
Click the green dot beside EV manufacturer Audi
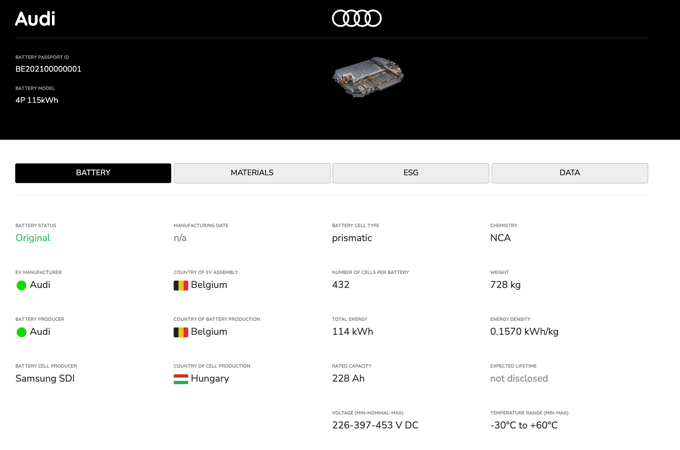coord(21,285)
